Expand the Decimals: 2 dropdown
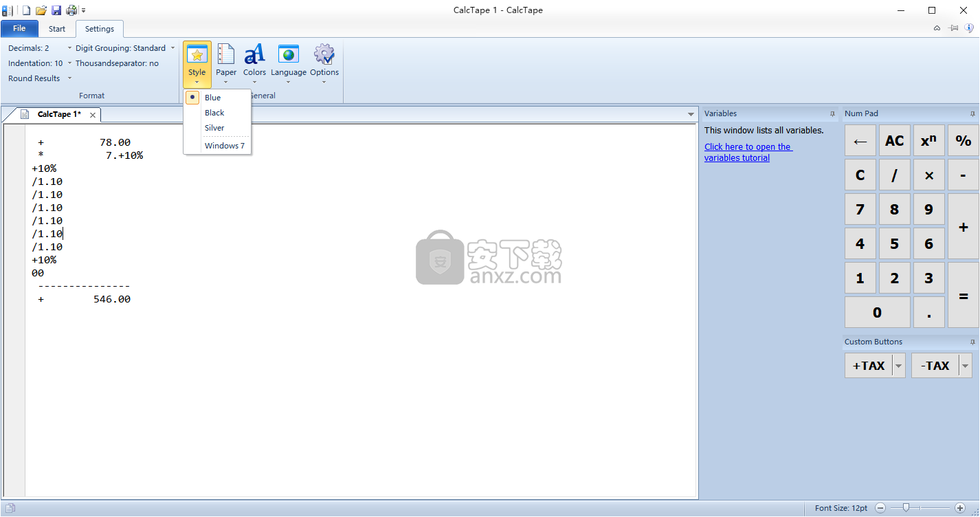The height and width of the screenshot is (517, 980). (40, 48)
